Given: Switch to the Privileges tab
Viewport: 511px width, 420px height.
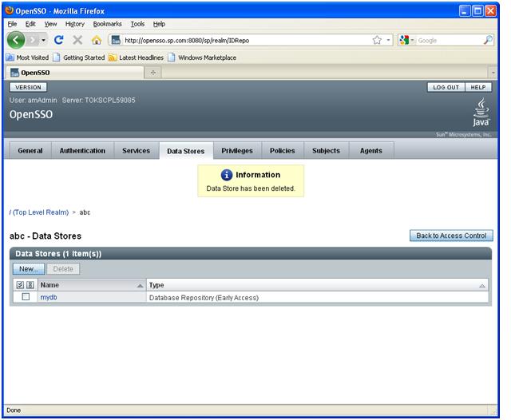Looking at the screenshot, I should 237,151.
